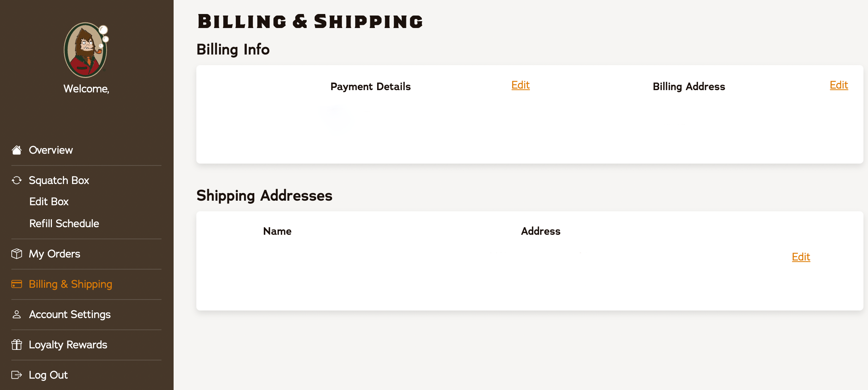Edit the Billing Address
The image size is (868, 390).
click(x=839, y=85)
